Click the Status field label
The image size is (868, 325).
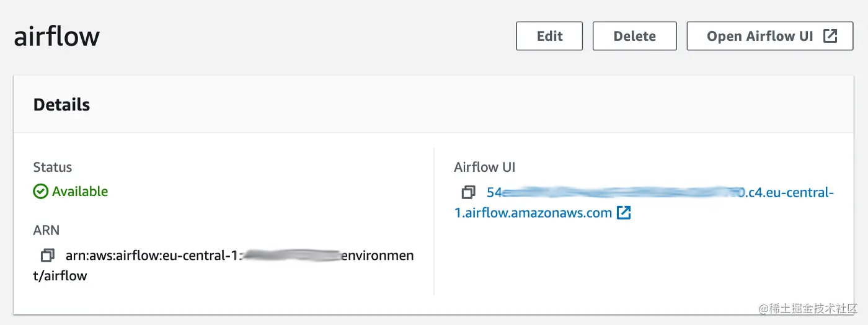(53, 167)
